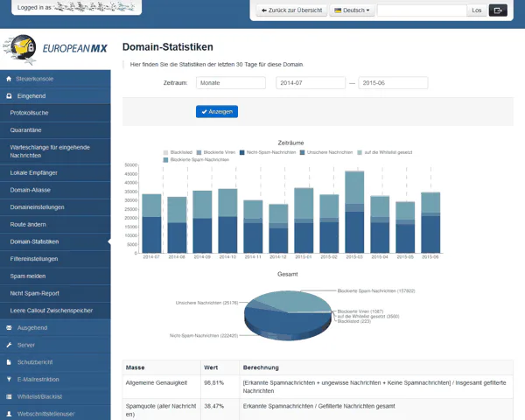Open Quarantäne menu item
The image size is (525, 420).
pyautogui.click(x=55, y=130)
